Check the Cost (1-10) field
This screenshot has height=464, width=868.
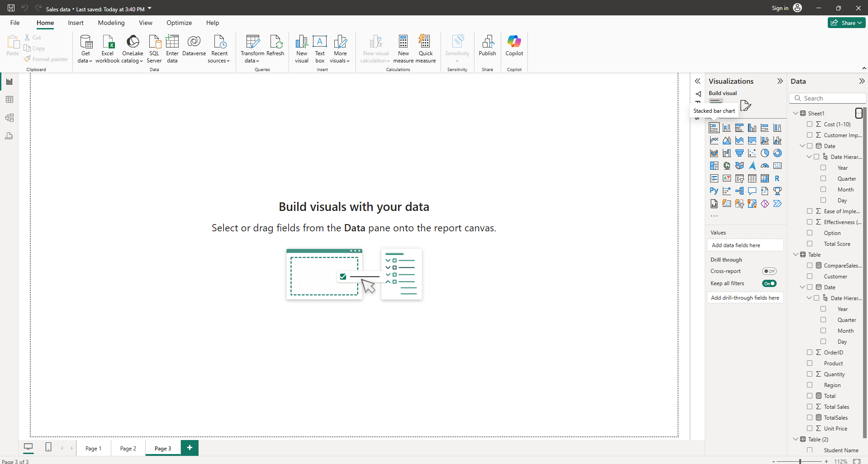pos(810,124)
